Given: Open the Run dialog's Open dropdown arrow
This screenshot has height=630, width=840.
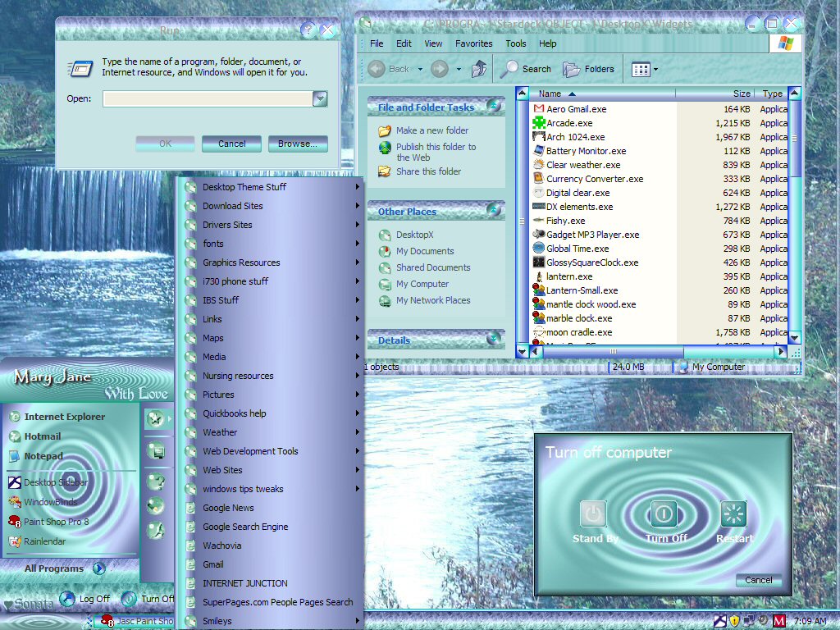Looking at the screenshot, I should coord(320,98).
